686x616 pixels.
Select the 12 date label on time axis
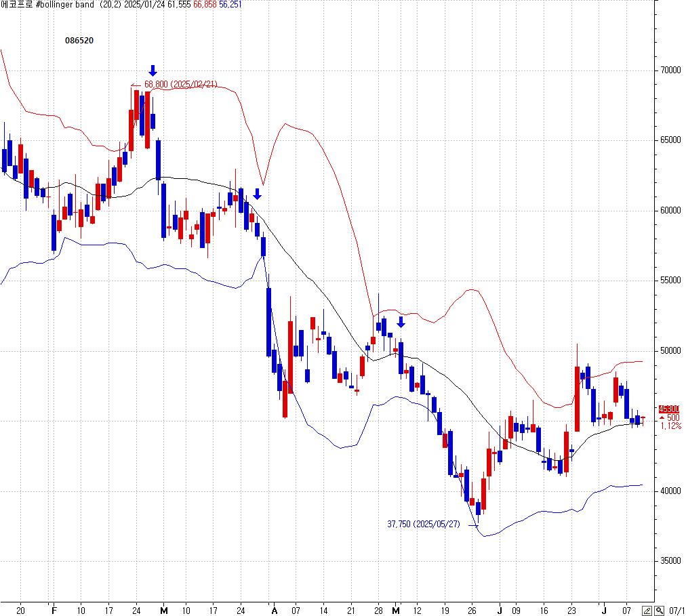418,611
